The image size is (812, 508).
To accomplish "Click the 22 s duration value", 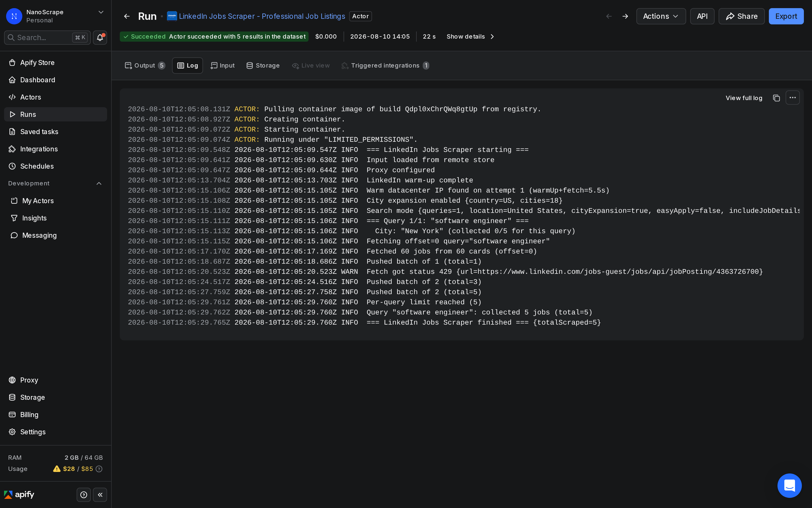I will [429, 37].
